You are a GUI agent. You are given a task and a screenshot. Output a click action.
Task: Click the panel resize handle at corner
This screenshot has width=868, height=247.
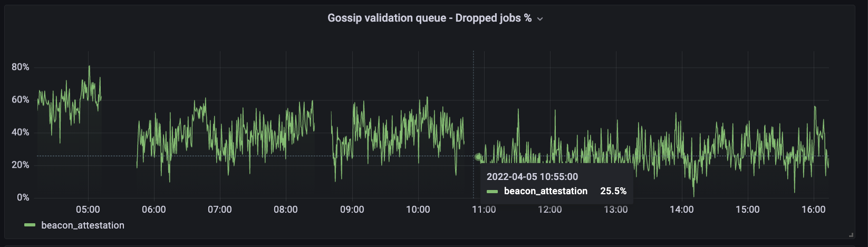pos(851,234)
